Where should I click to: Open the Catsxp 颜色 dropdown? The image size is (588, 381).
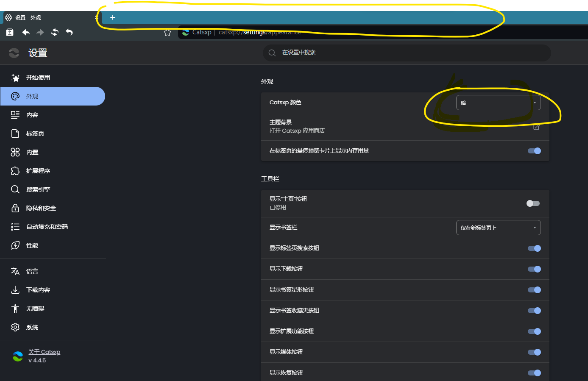coord(498,103)
